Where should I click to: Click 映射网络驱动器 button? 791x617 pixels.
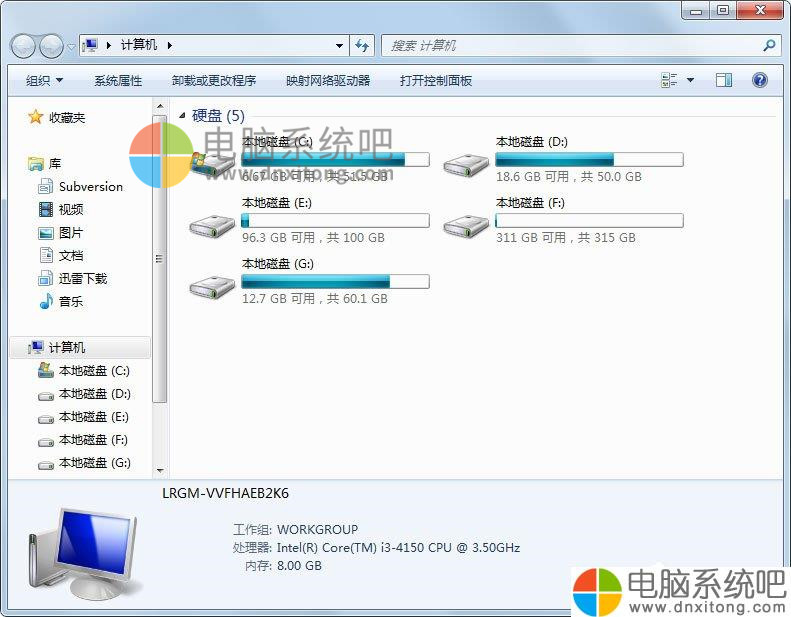(x=328, y=81)
